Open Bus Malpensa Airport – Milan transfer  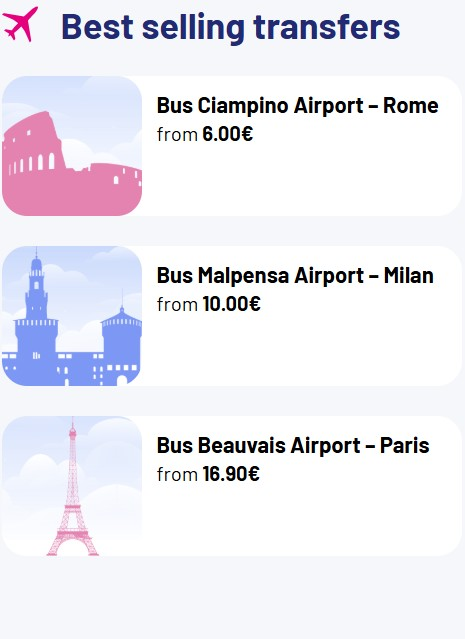(x=295, y=275)
